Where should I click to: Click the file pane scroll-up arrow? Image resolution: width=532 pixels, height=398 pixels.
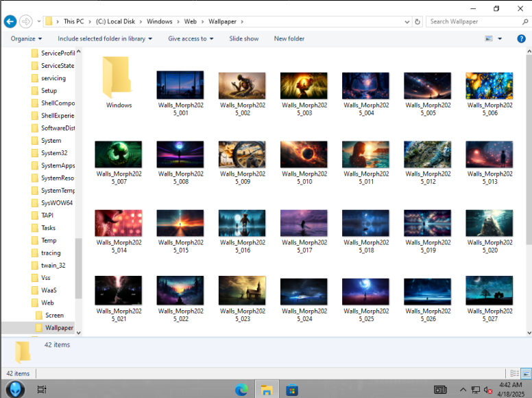529,51
